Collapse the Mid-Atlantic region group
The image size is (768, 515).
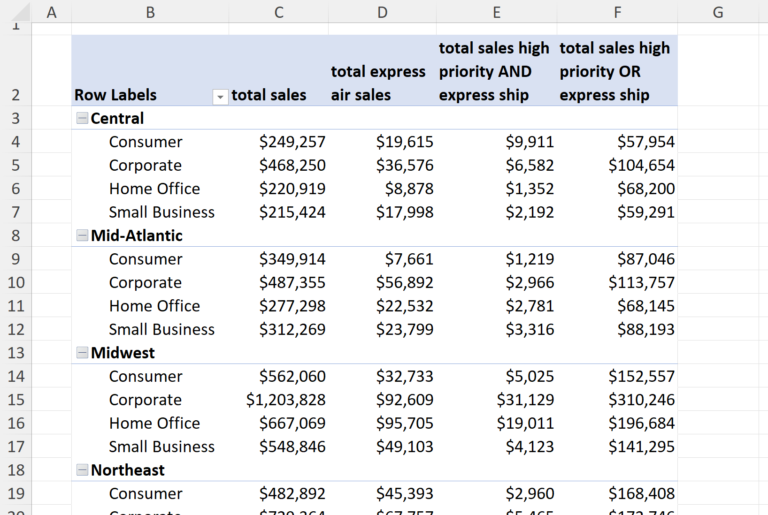82,236
